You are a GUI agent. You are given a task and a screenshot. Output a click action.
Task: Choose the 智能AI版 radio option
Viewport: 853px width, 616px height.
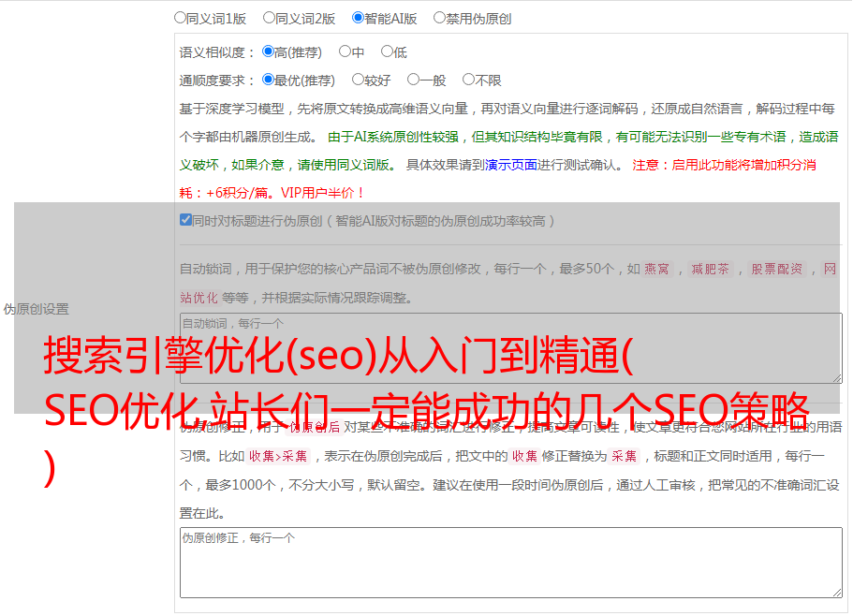358,18
